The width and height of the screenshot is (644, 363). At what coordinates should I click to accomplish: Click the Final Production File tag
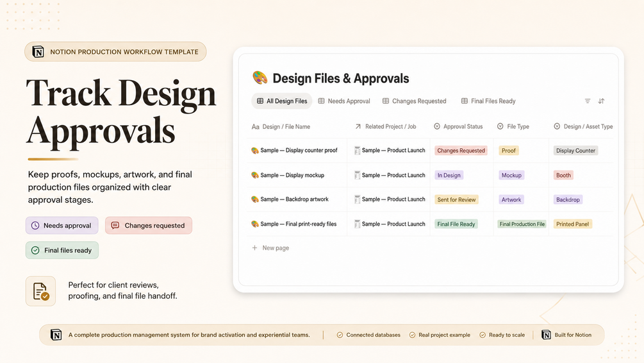pos(522,224)
